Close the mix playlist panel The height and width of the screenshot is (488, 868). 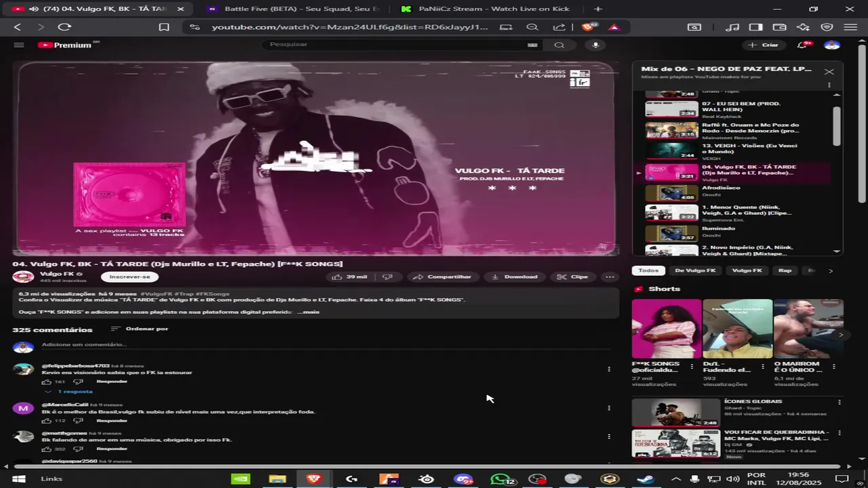(x=829, y=71)
